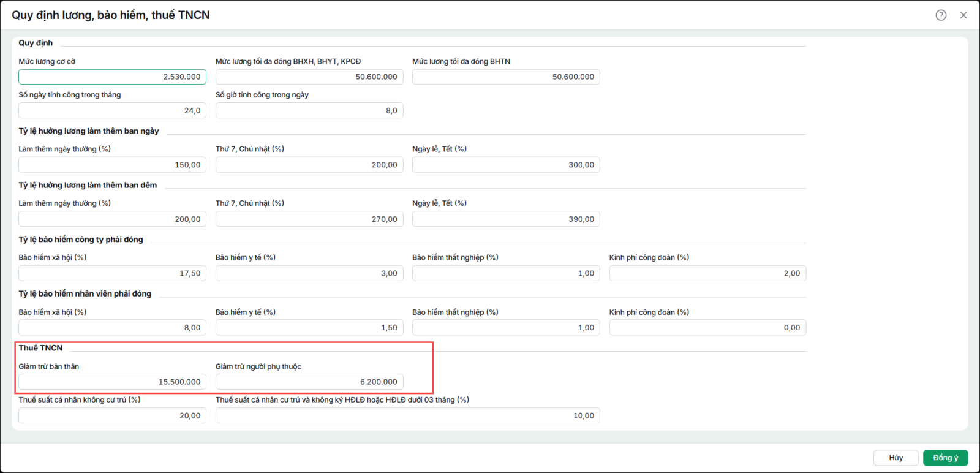Click Tỷ lệ bảo hiểm nhân viên phải đóng heading
The image size is (980, 473).
[x=85, y=293]
